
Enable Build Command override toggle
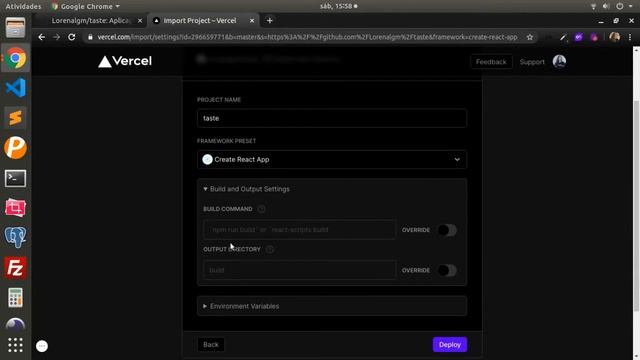[x=447, y=230]
